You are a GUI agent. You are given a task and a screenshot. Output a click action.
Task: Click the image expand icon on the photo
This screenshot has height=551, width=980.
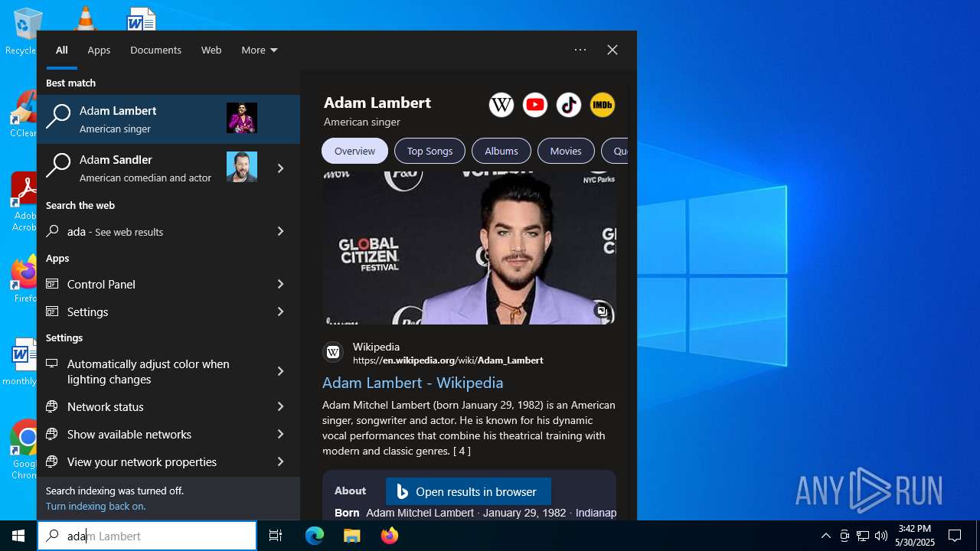pyautogui.click(x=603, y=311)
